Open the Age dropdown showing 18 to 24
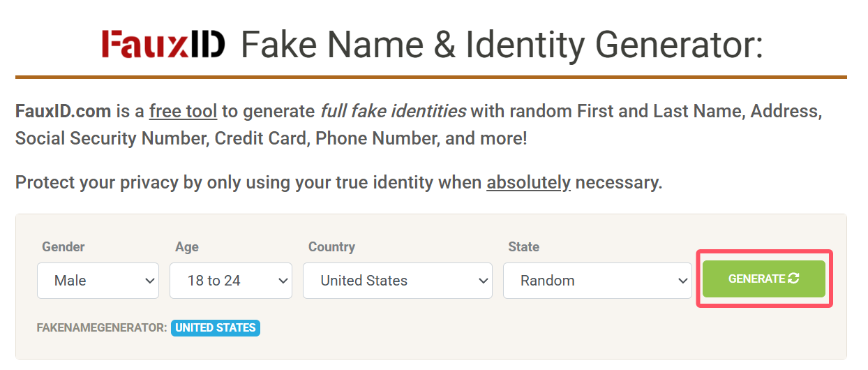Image resolution: width=868 pixels, height=370 pixels. 230,281
